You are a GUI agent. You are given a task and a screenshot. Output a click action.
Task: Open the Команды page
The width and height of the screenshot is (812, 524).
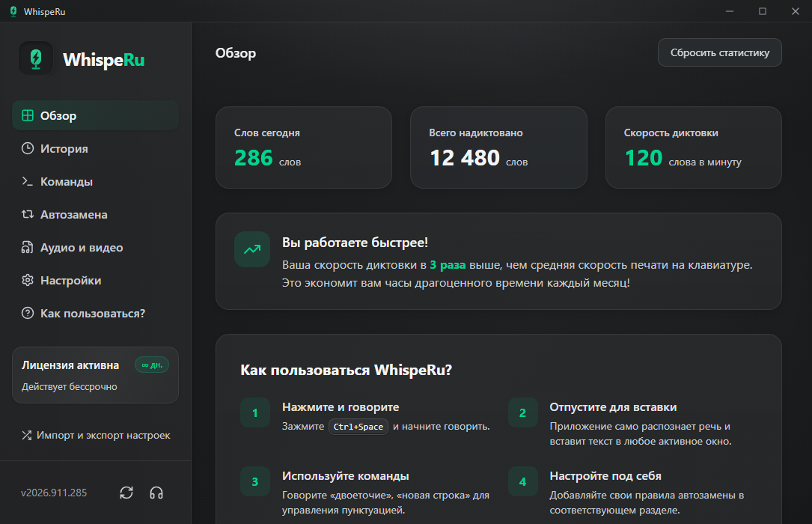coord(95,181)
